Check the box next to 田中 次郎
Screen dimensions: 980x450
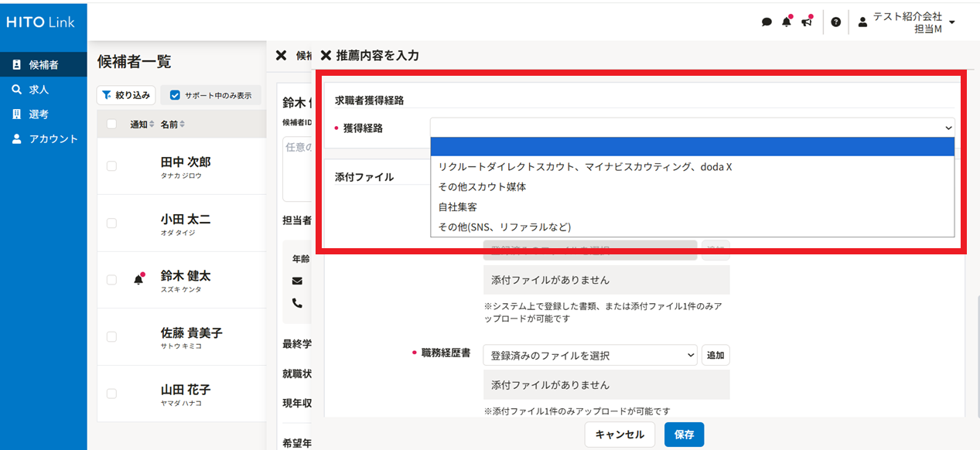(x=111, y=165)
